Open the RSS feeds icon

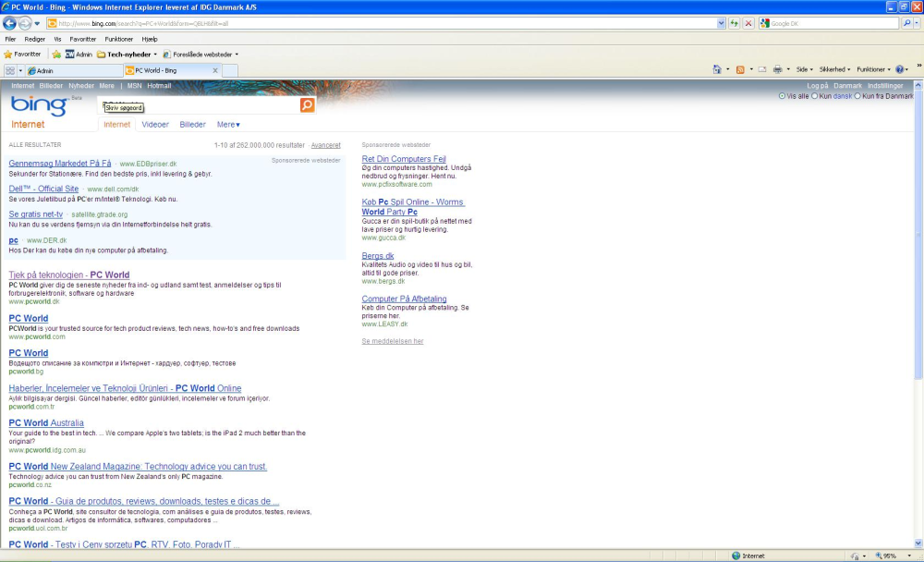tap(740, 69)
